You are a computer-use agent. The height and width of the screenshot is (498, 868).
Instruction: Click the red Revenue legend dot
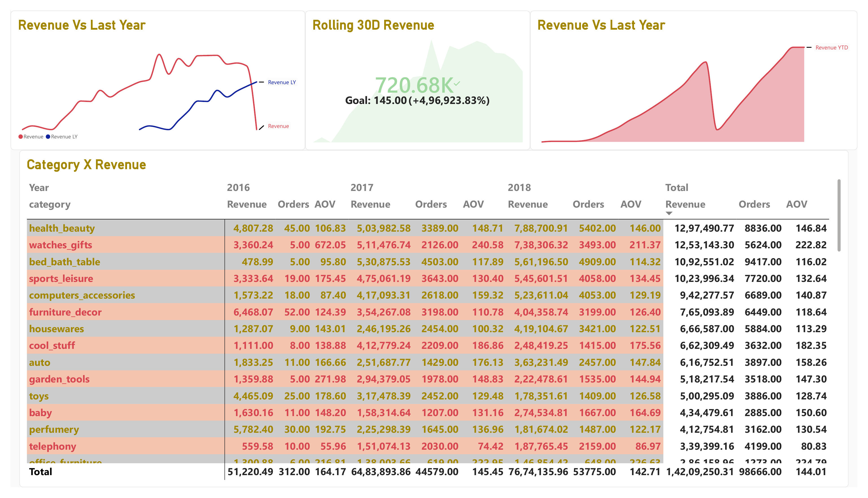point(21,137)
